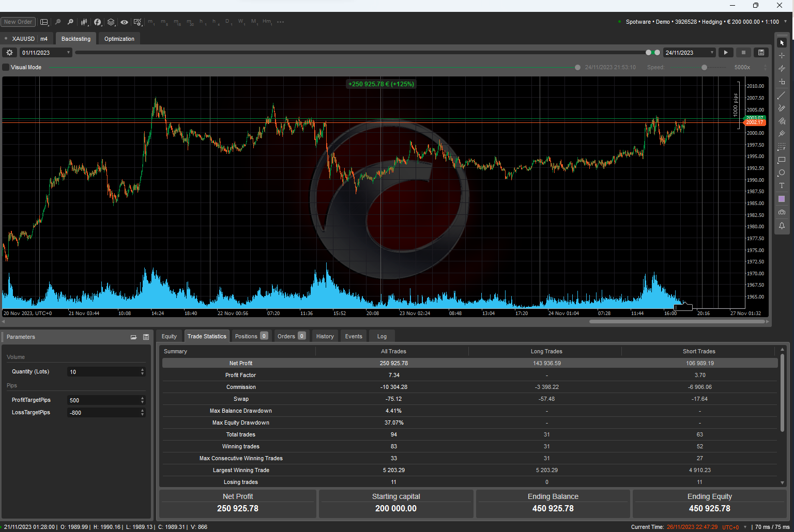Image resolution: width=794 pixels, height=532 pixels.
Task: Open the cBot instance settings icon
Action: (138, 22)
